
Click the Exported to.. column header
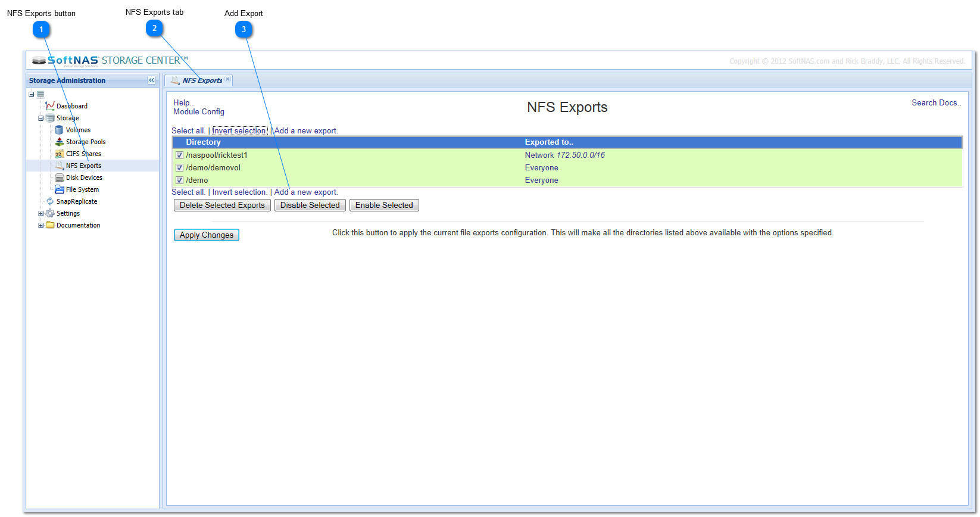point(549,142)
